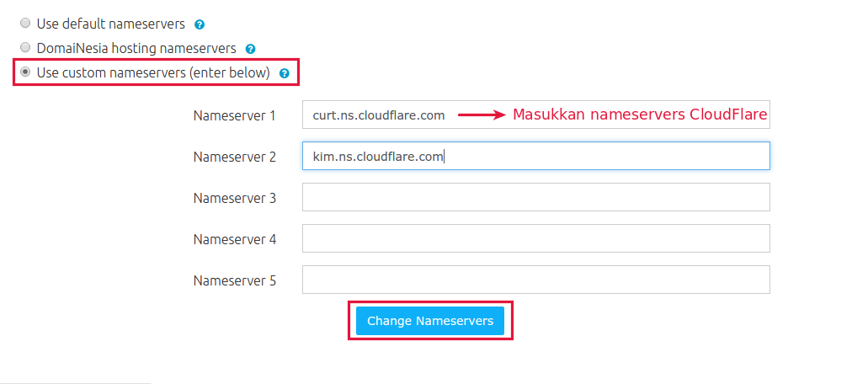The image size is (868, 384).
Task: Click the Nameserver 1 input field
Action: (x=379, y=115)
